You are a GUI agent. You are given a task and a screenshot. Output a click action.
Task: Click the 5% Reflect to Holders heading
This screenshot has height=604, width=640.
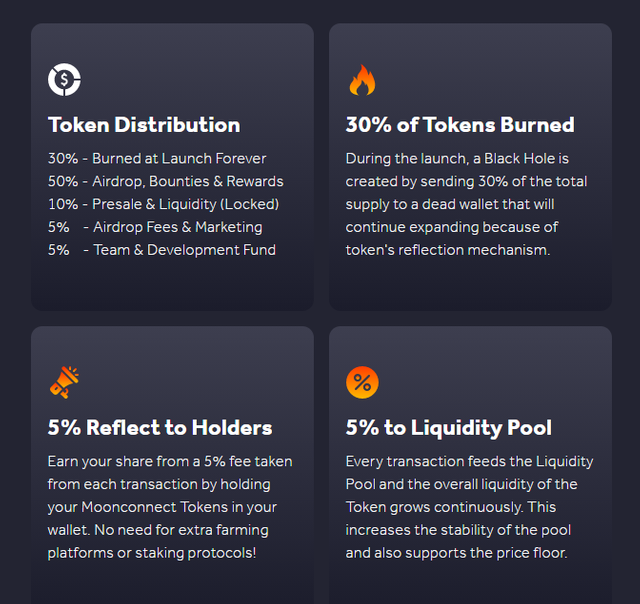[160, 428]
